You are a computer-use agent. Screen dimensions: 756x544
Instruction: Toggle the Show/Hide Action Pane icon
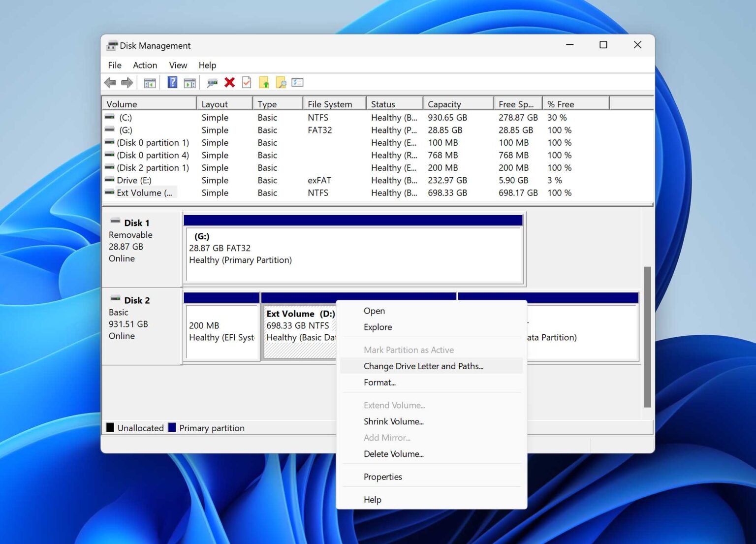tap(189, 83)
